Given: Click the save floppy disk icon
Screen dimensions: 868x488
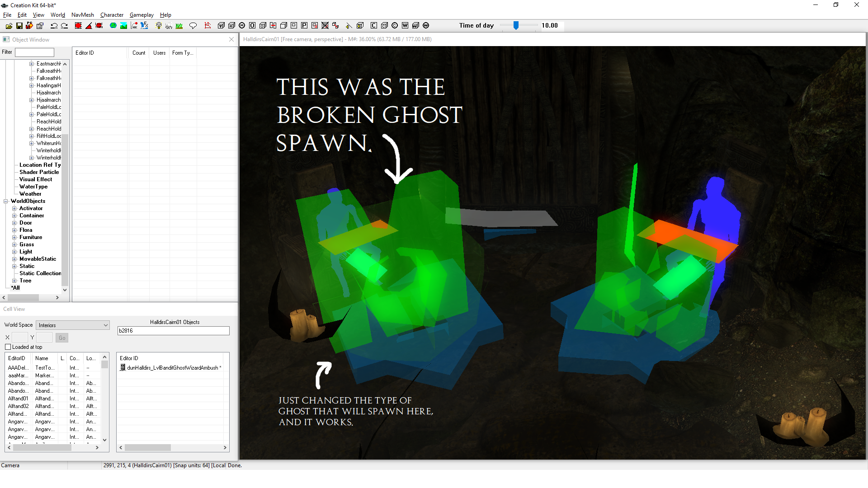Looking at the screenshot, I should tap(19, 26).
